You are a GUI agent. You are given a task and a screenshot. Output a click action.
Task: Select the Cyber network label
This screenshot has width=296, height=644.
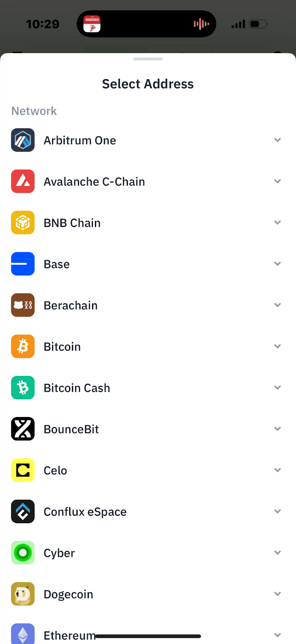59,553
